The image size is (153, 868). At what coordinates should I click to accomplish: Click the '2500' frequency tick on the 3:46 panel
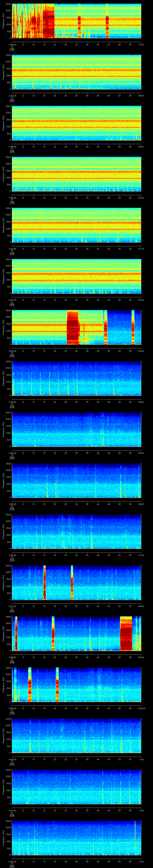(8, 4)
